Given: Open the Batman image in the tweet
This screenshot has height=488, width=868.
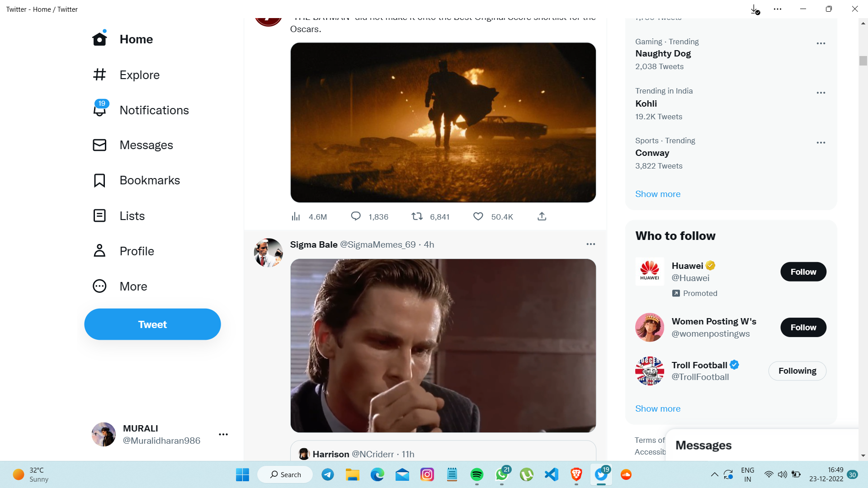Looking at the screenshot, I should pos(443,122).
